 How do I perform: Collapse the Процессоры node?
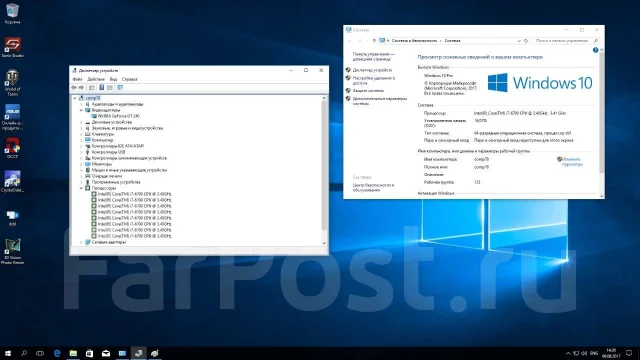tap(81, 188)
